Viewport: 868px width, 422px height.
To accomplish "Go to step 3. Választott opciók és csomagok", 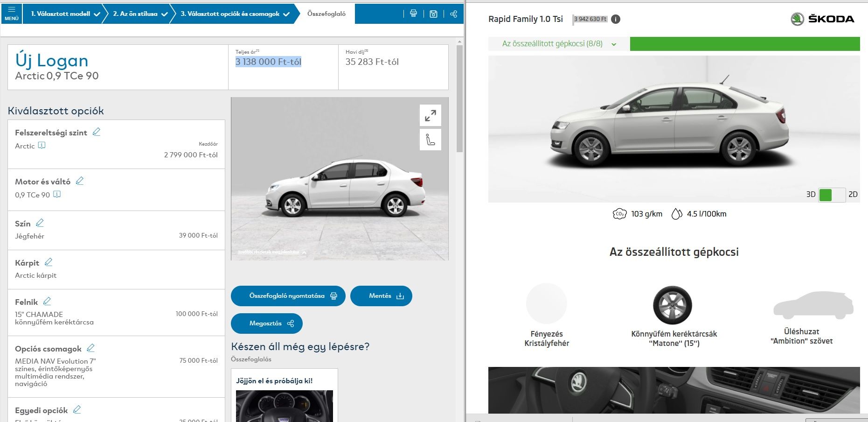I will 235,14.
